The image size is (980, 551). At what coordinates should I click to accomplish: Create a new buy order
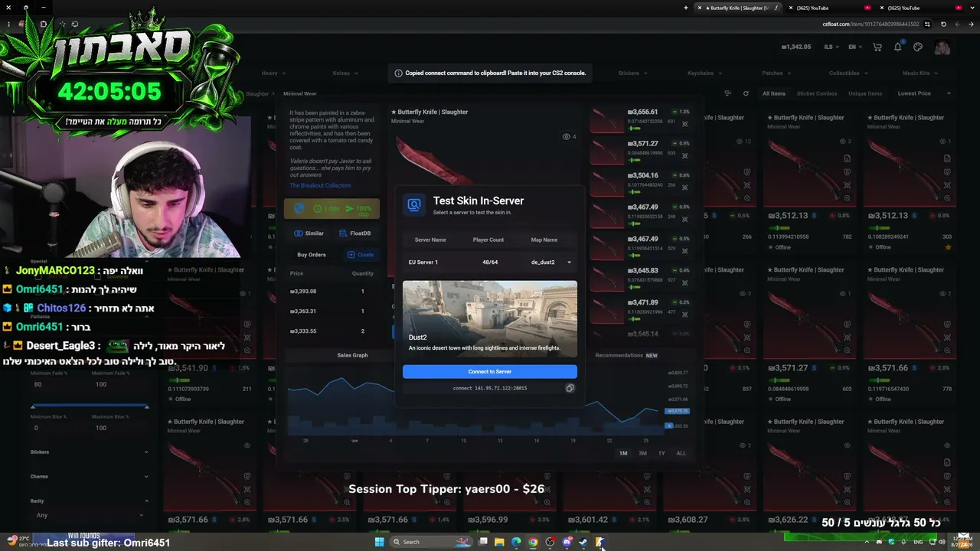(x=361, y=255)
